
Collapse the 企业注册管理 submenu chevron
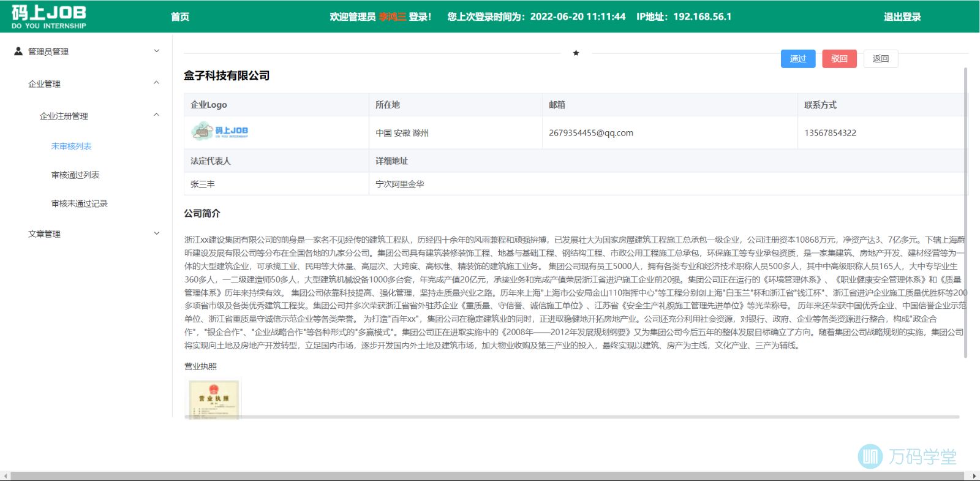[x=157, y=115]
